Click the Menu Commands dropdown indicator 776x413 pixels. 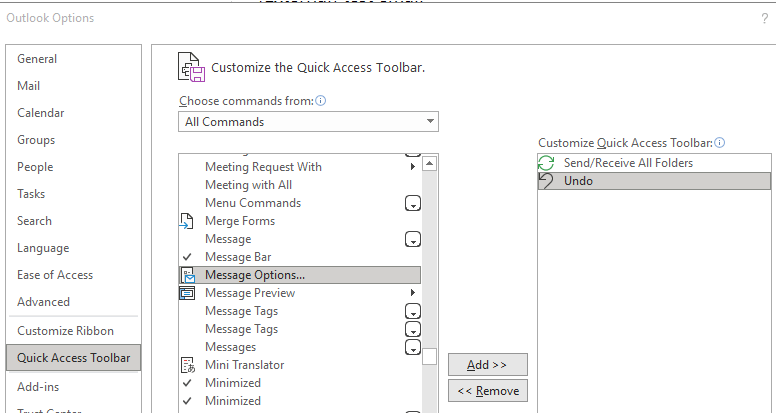(412, 203)
